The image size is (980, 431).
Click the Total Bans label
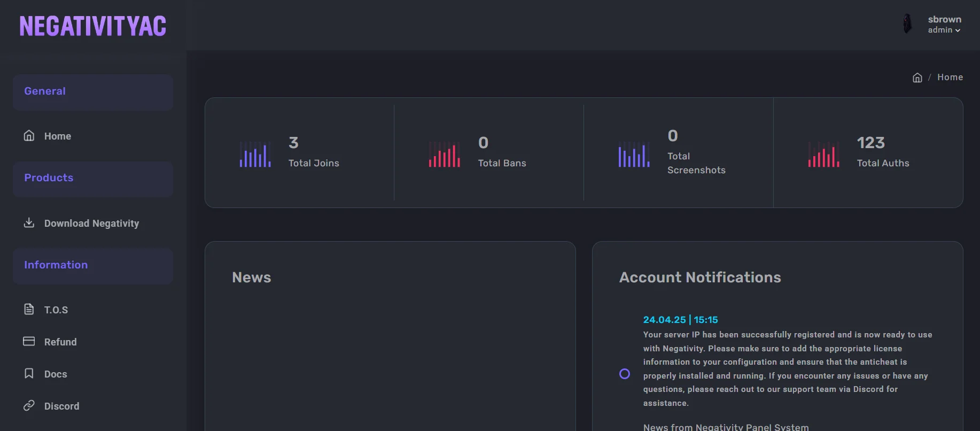pyautogui.click(x=502, y=163)
